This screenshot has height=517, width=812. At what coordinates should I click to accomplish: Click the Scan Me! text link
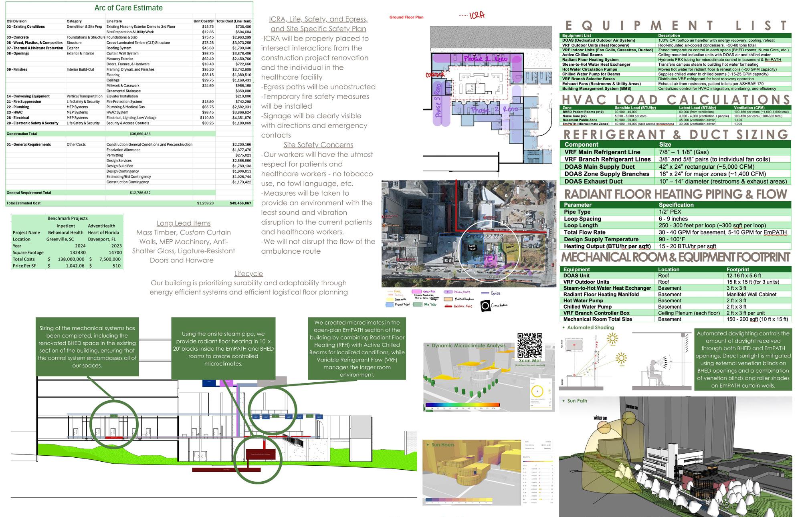tap(530, 361)
